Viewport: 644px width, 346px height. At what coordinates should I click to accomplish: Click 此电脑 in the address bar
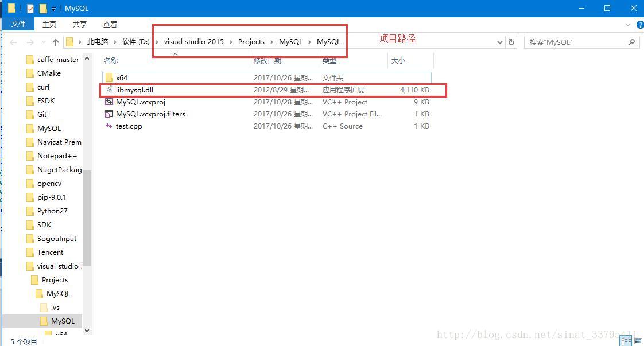[98, 42]
